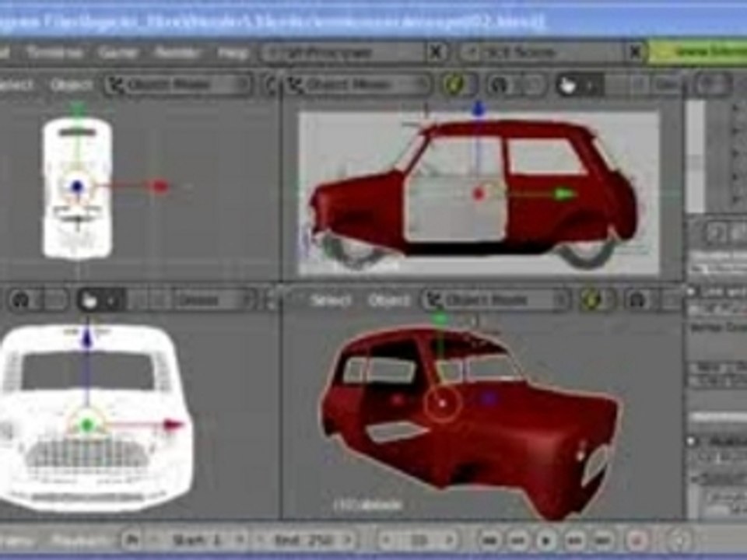This screenshot has height=560, width=747.
Task: Grab the green Y-axis arrow in side view
Action: [565, 194]
